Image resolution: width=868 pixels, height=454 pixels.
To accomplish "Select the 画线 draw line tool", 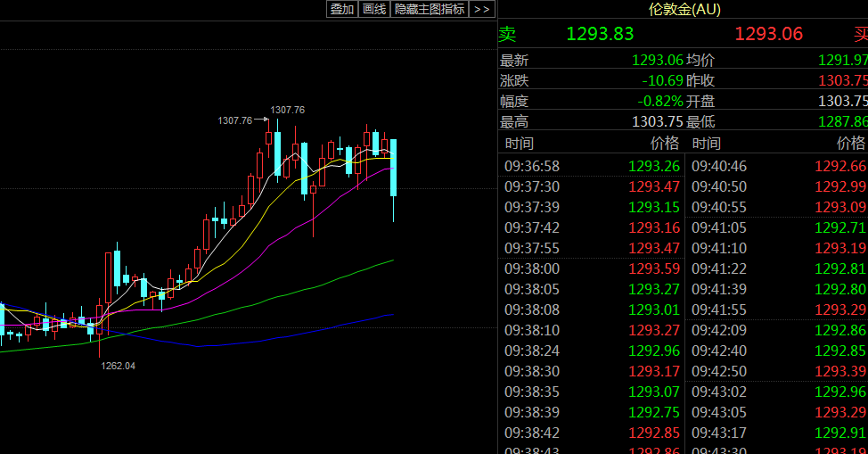I will coord(374,9).
